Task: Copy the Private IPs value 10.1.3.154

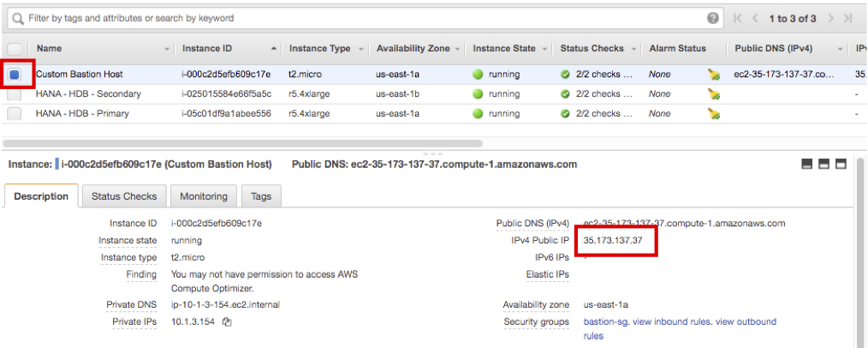Action: click(x=227, y=322)
